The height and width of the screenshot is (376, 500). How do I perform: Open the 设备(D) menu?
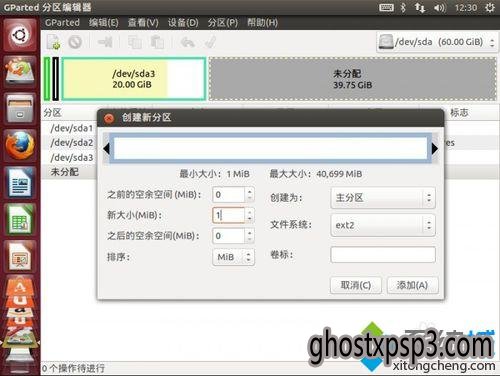[x=183, y=23]
